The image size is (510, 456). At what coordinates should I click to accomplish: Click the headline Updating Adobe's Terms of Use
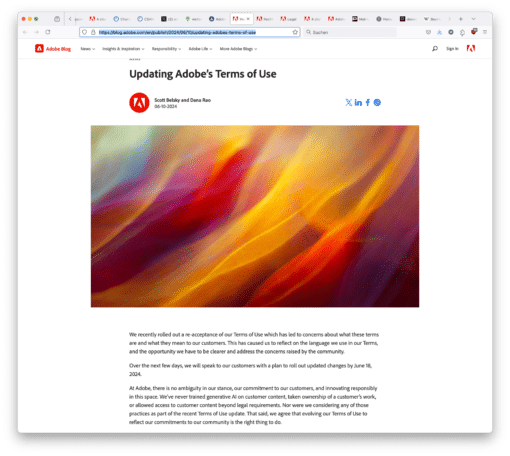(203, 74)
